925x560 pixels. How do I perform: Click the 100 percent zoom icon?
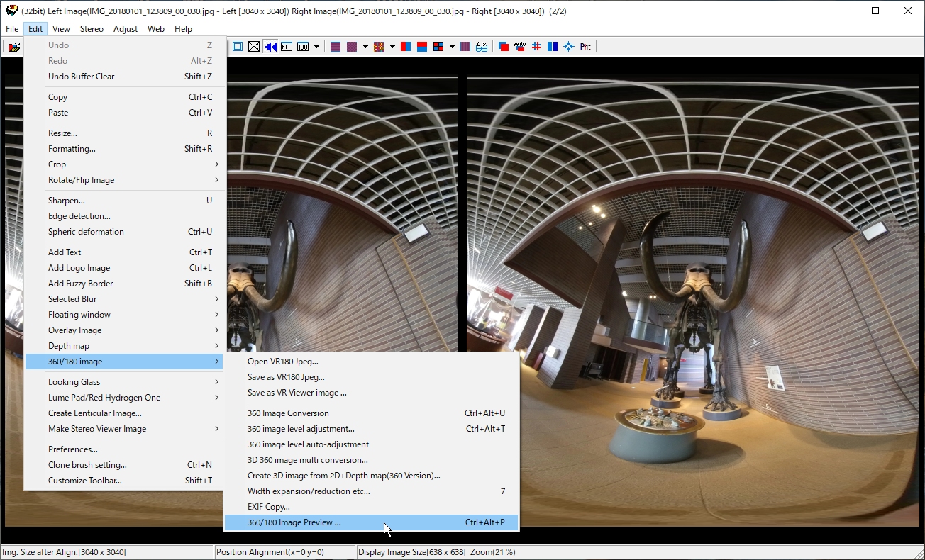coord(303,47)
